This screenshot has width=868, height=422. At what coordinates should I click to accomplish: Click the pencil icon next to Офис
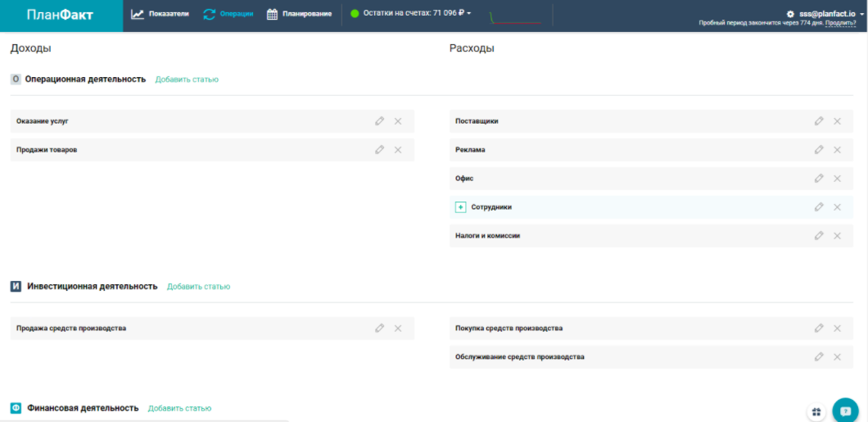(818, 179)
